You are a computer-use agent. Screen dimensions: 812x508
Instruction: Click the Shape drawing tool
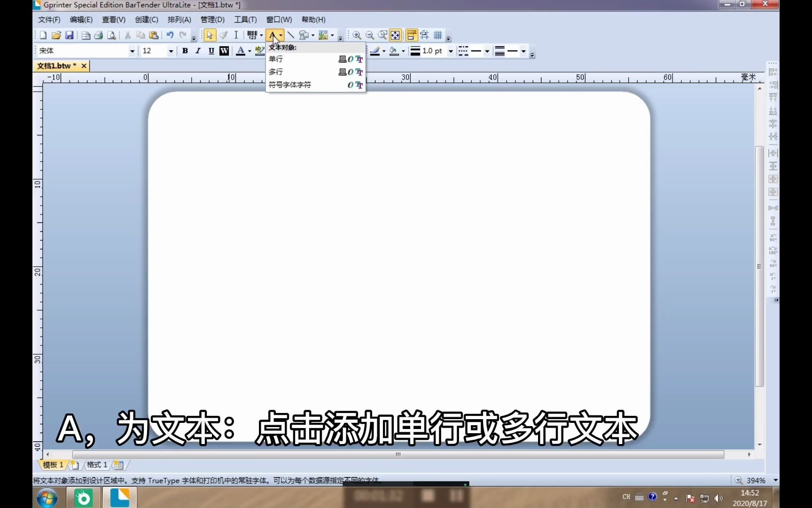tap(304, 35)
